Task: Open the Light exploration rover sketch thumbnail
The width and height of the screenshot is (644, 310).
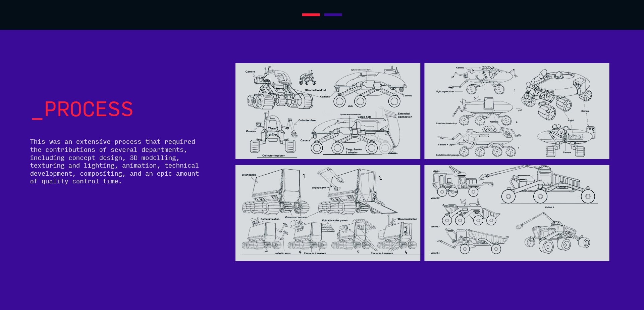Action: tap(517, 111)
